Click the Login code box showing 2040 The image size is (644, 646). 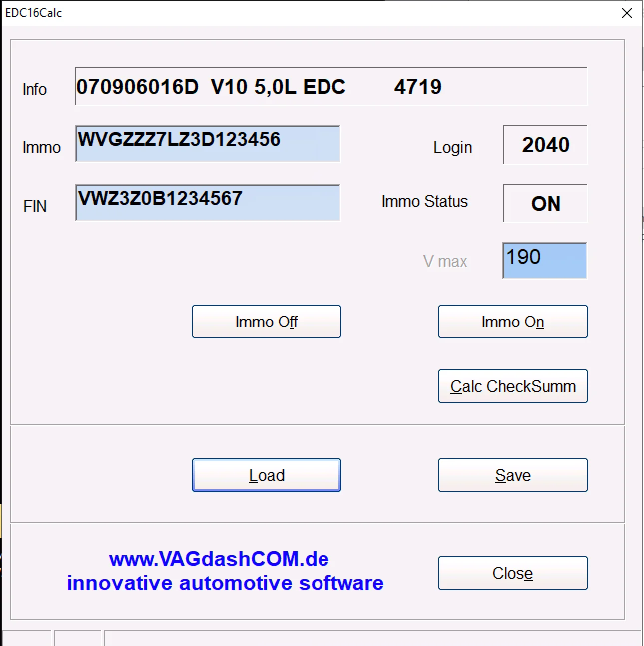pyautogui.click(x=545, y=145)
